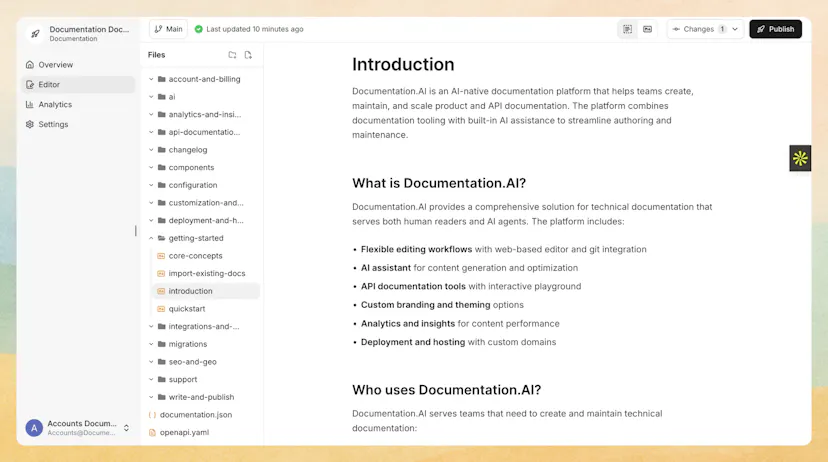Viewport: 828px width, 462px height.
Task: Click the Settings gear icon
Action: coord(30,124)
